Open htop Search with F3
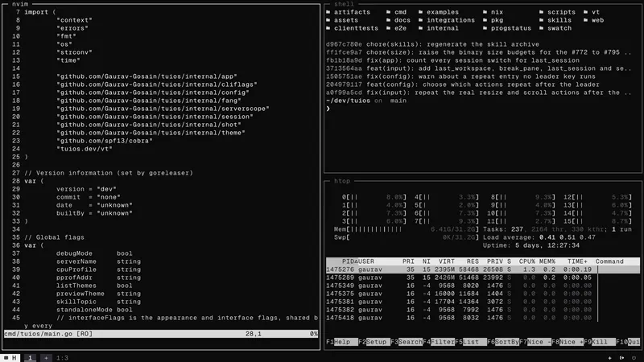 coord(407,342)
